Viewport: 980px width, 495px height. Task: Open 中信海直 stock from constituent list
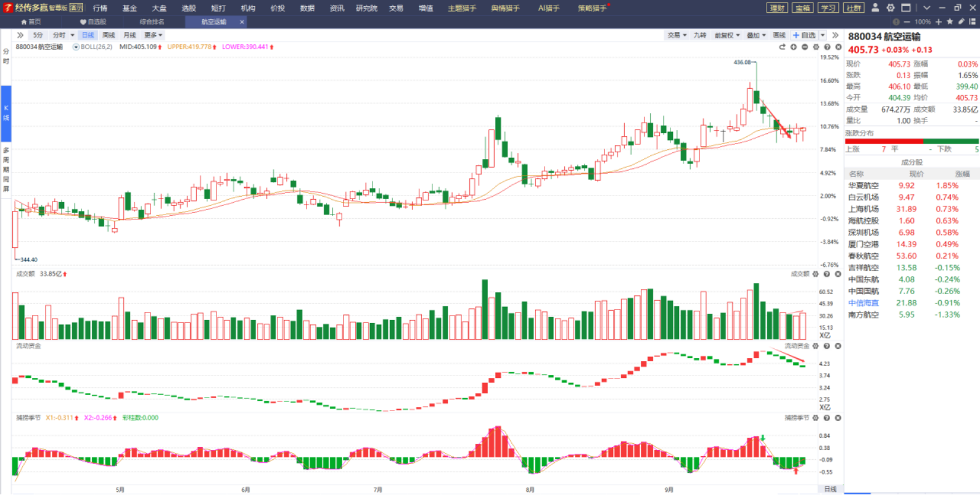coord(863,303)
